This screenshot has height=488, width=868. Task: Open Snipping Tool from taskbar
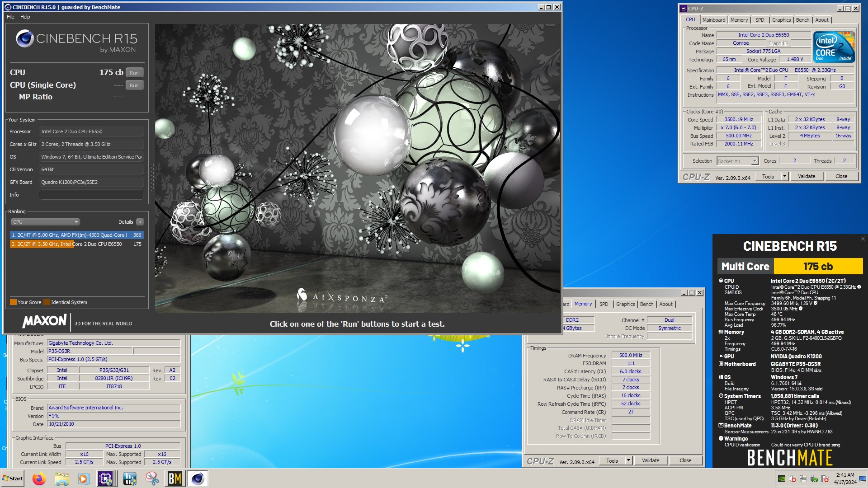click(152, 479)
